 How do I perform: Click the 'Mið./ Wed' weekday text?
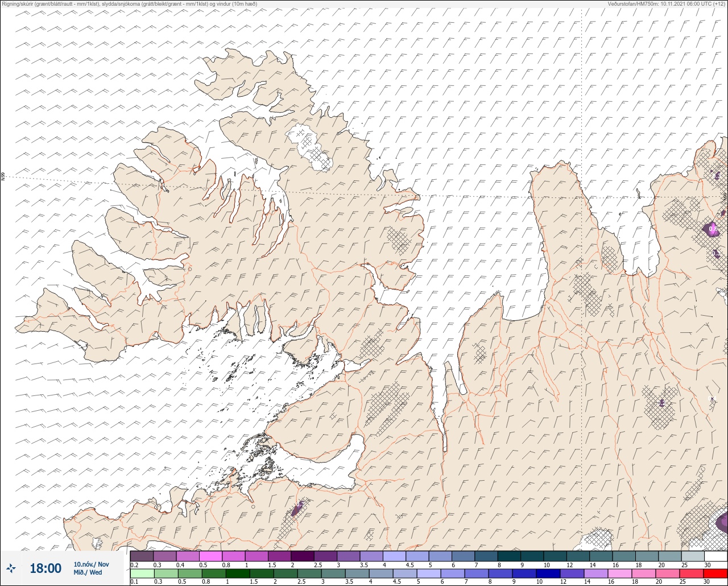click(x=88, y=572)
